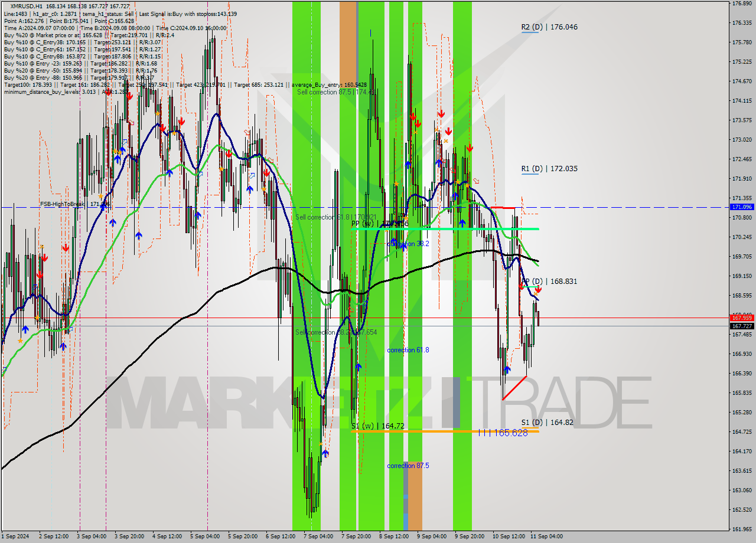Click the '3 Sep 20:00' time axis label

pyautogui.click(x=129, y=537)
